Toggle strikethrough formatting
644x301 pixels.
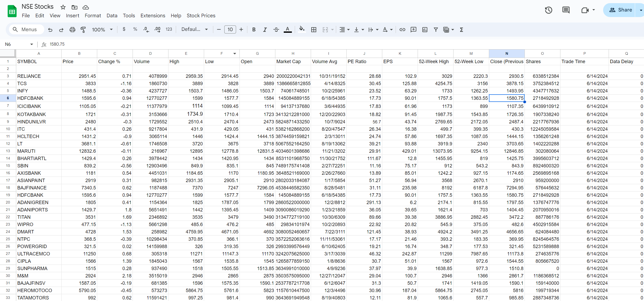coord(276,29)
